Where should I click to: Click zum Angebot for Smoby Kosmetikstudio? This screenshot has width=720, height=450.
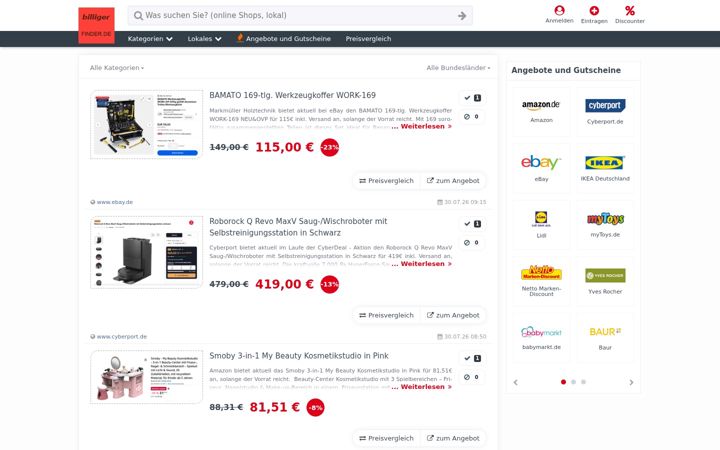click(x=453, y=439)
